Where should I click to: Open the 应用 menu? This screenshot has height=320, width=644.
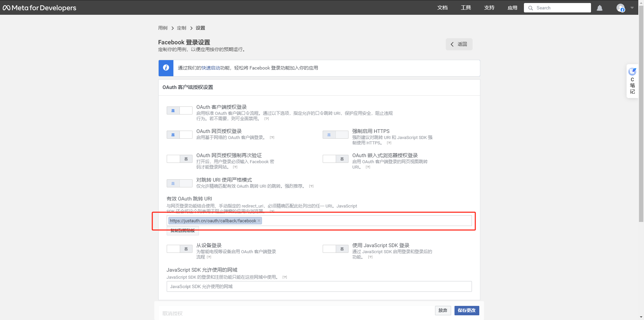click(x=513, y=8)
